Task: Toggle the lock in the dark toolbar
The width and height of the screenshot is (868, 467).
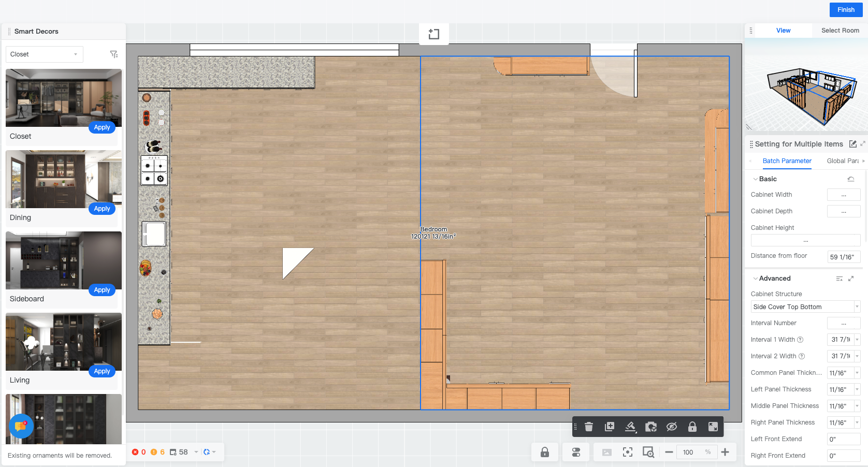Action: pos(692,427)
